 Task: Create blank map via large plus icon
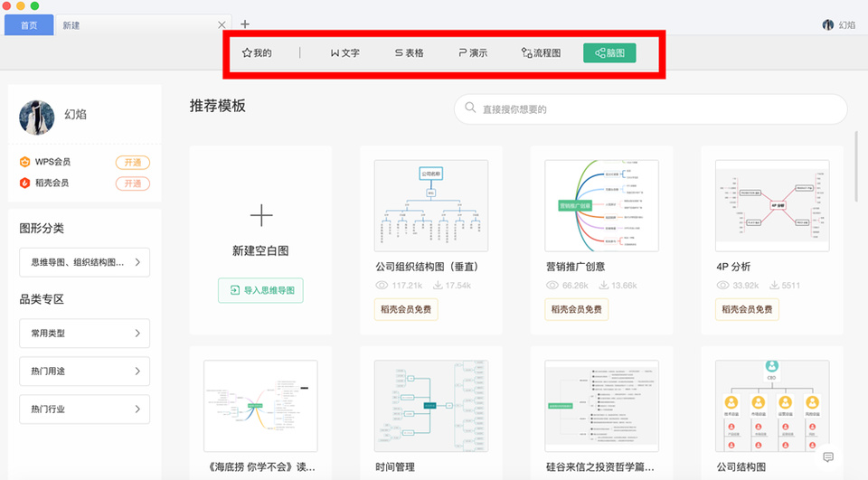tap(260, 215)
